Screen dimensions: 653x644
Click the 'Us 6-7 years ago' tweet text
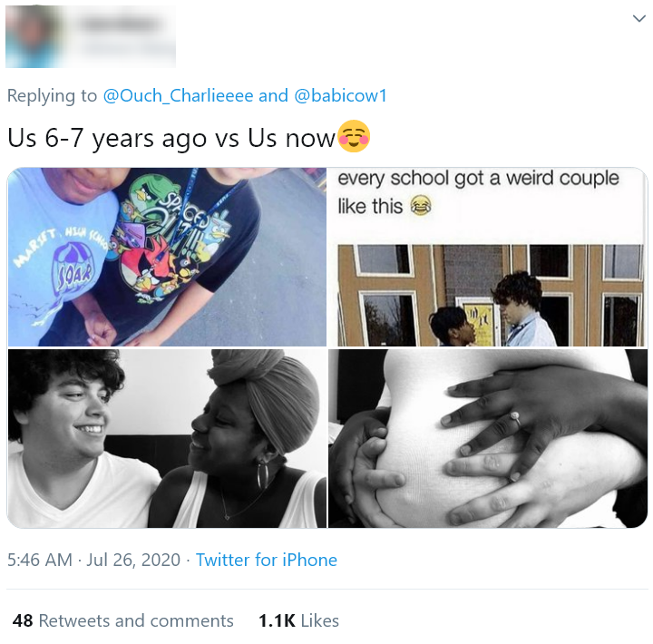point(171,138)
